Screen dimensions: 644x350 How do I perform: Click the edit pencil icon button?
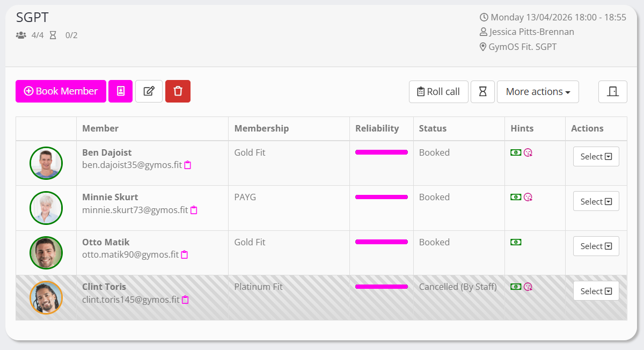point(149,91)
